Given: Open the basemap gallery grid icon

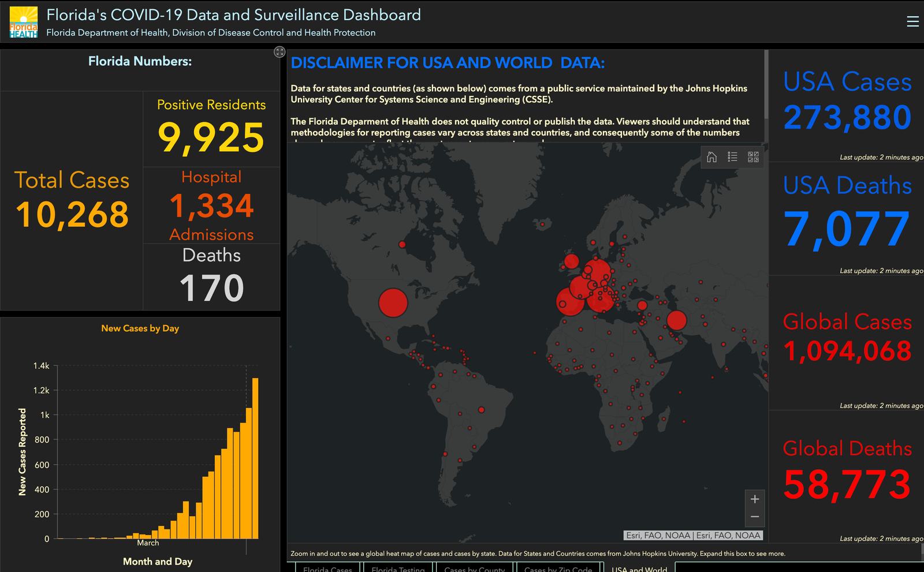Looking at the screenshot, I should click(x=753, y=157).
